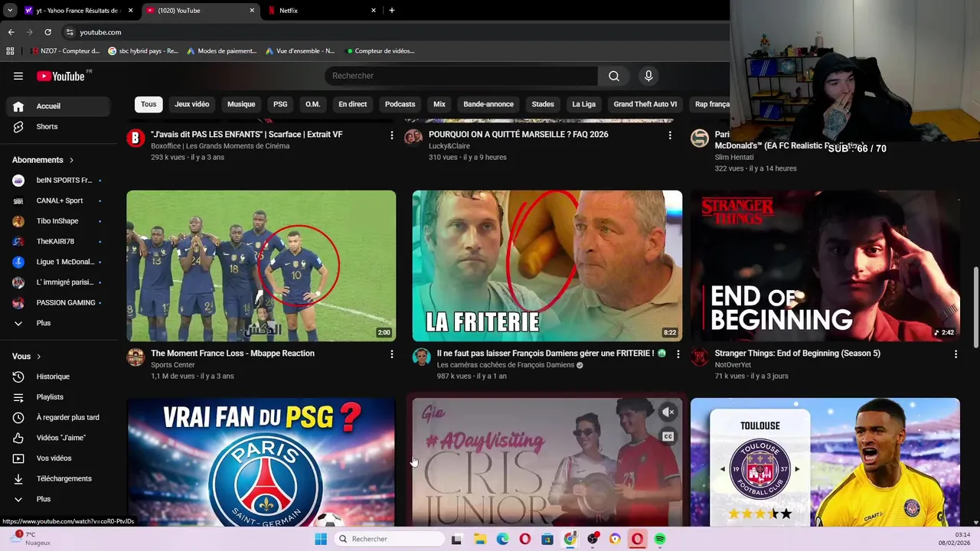This screenshot has height=551, width=980.
Task: Select the Tous filter chip
Action: pyautogui.click(x=149, y=104)
